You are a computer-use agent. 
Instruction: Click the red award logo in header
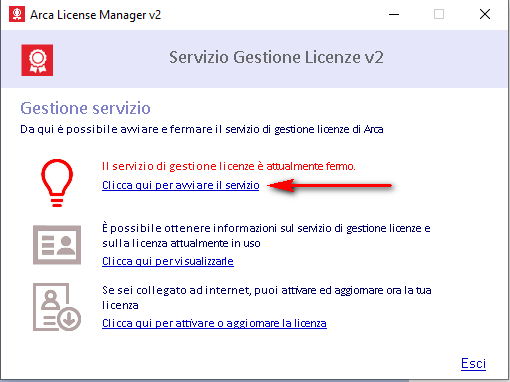[37, 60]
